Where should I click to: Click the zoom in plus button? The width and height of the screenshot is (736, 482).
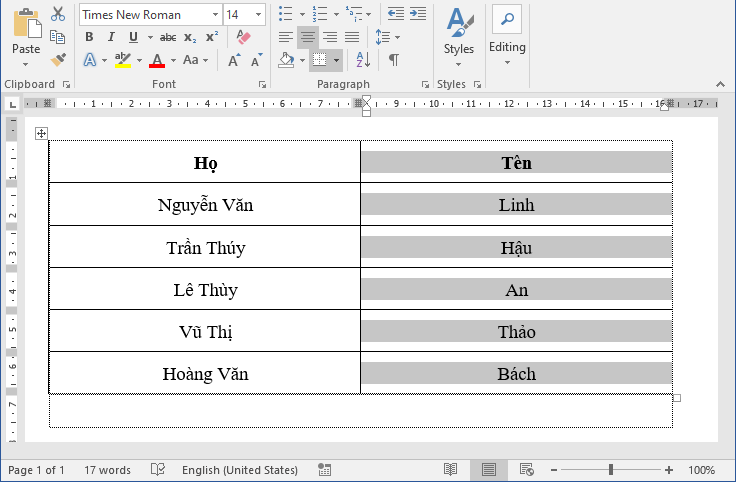[x=669, y=470]
